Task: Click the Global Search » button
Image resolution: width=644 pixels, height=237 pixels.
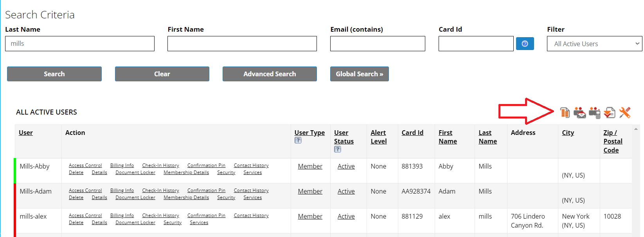Action: pos(360,74)
